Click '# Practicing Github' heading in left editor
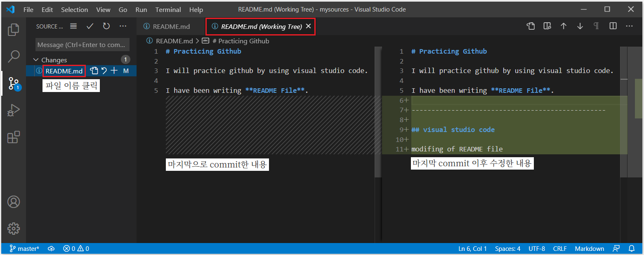The height and width of the screenshot is (255, 644). click(203, 52)
